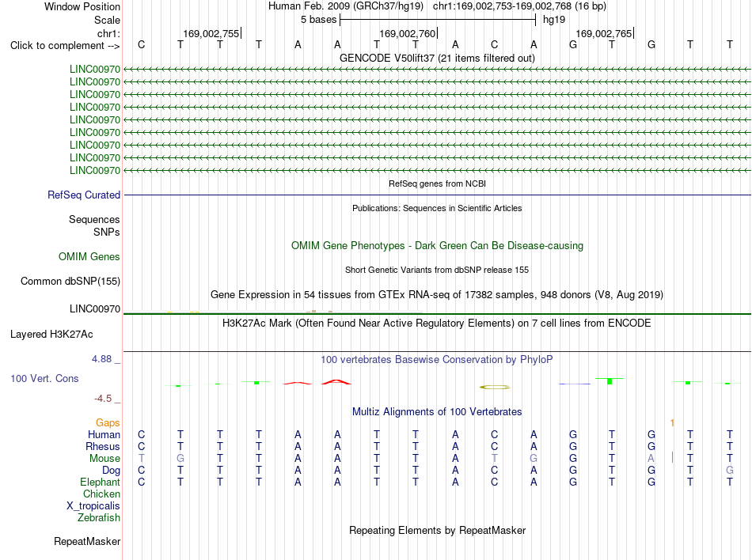
Task: Click the Sequences SNPs track label
Action: click(x=94, y=225)
